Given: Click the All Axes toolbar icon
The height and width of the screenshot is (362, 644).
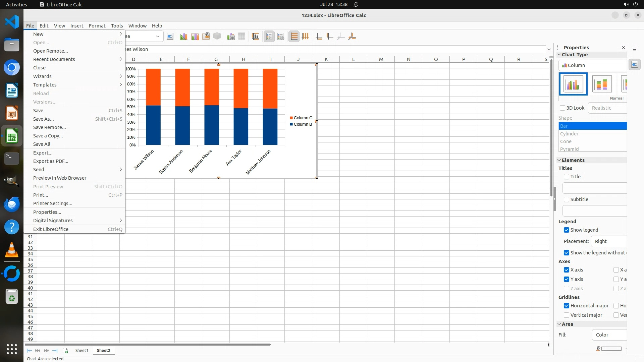Looking at the screenshot, I should pos(352,37).
